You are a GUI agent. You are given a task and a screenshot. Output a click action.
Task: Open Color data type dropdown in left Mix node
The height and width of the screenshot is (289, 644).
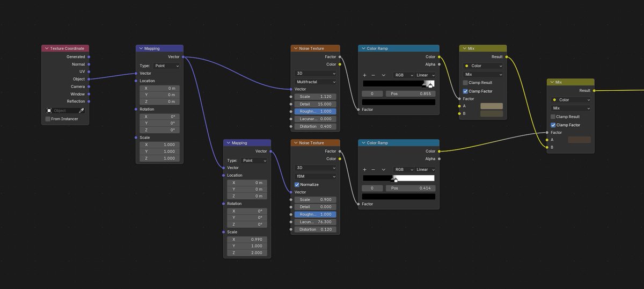[483, 66]
